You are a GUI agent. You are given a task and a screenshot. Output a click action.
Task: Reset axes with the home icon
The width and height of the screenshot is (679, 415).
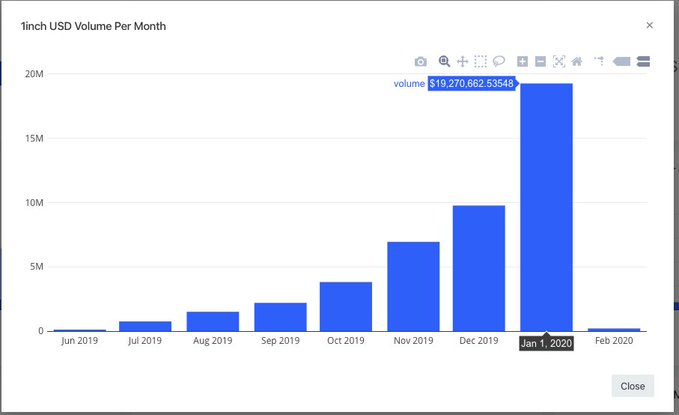tap(576, 62)
